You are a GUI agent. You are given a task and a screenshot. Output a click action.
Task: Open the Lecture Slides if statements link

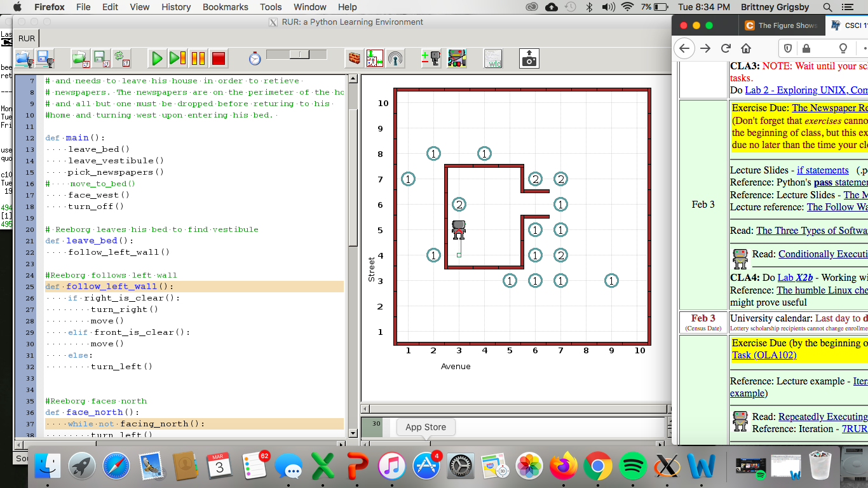(x=822, y=170)
